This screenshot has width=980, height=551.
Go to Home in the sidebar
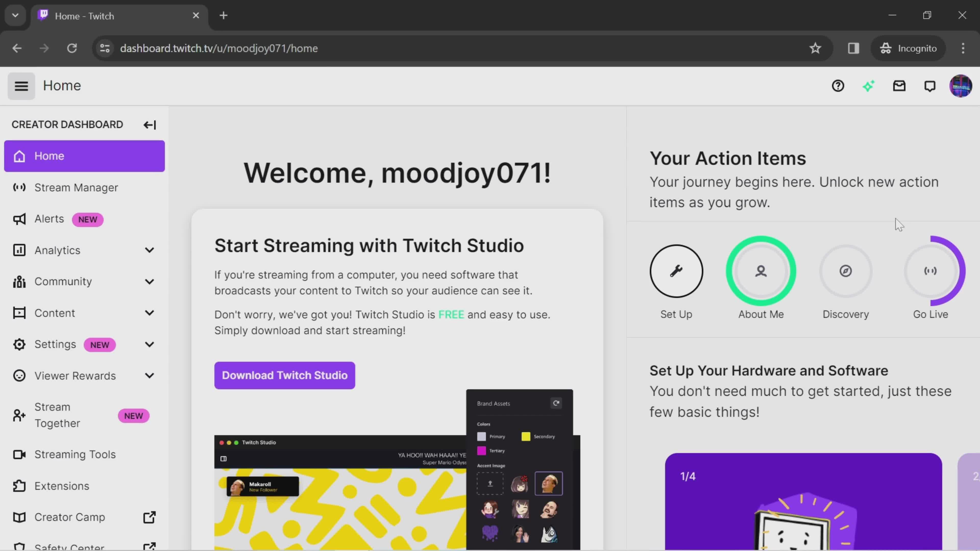coord(84,156)
